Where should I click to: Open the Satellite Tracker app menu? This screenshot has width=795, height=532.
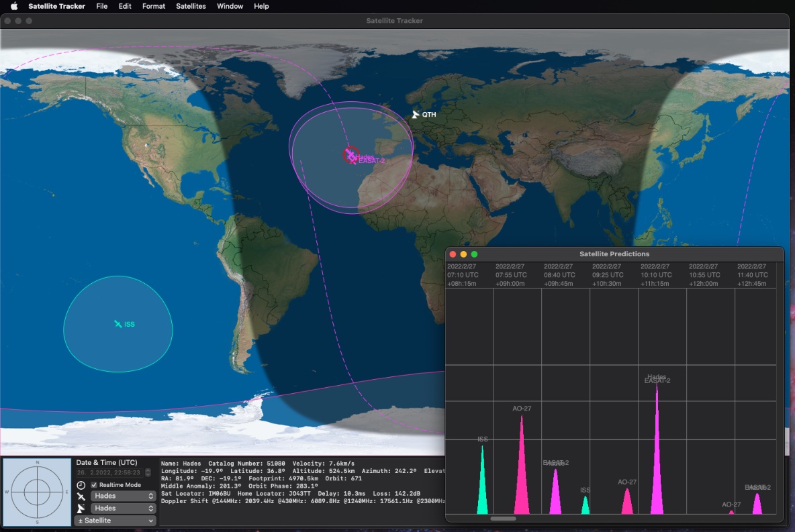(57, 6)
